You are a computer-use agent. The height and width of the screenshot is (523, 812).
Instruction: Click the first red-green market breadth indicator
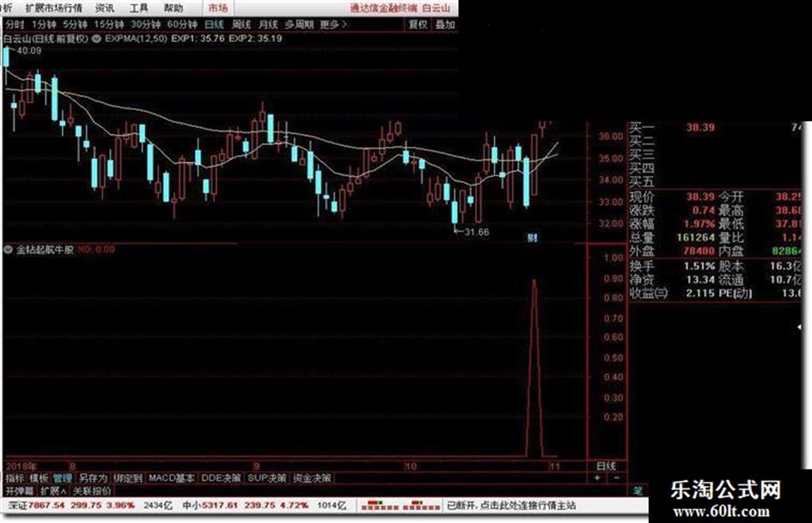tap(380, 505)
